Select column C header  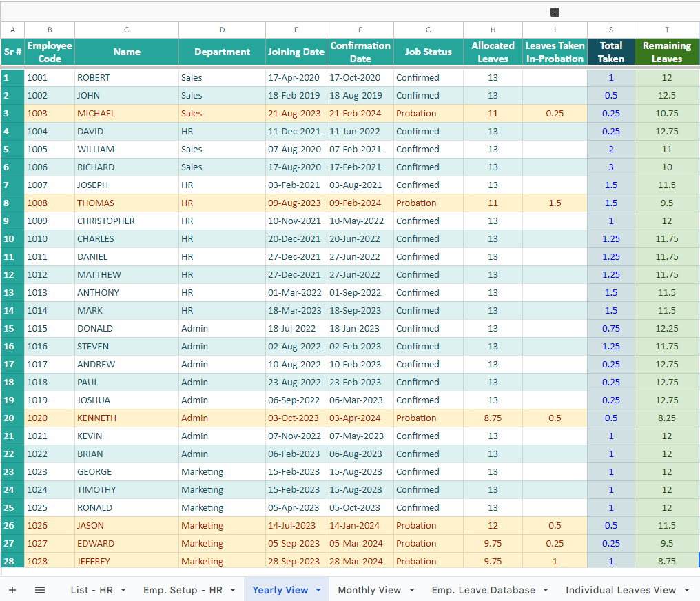(127, 30)
